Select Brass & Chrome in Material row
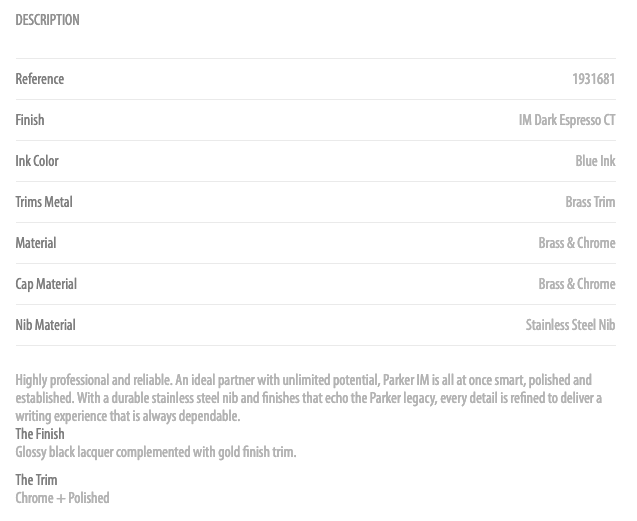637x521 pixels. point(576,243)
